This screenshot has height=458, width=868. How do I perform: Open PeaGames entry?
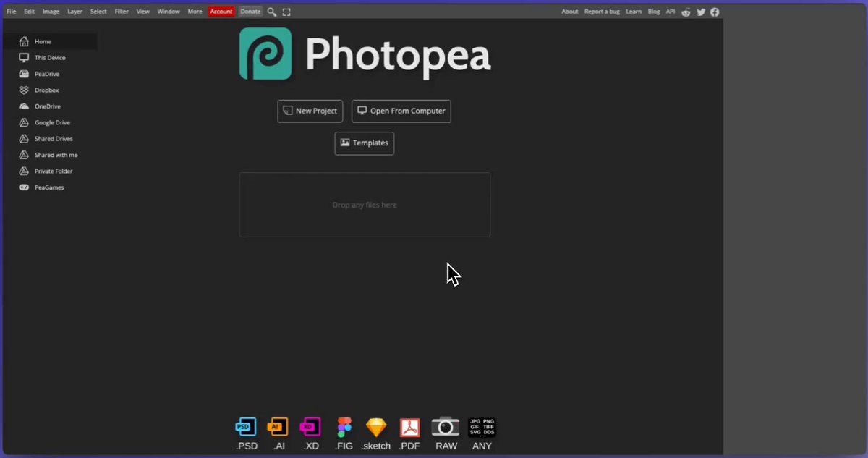click(50, 187)
